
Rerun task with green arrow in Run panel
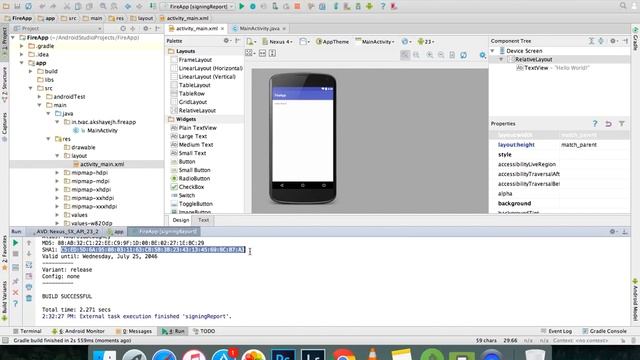[16, 243]
